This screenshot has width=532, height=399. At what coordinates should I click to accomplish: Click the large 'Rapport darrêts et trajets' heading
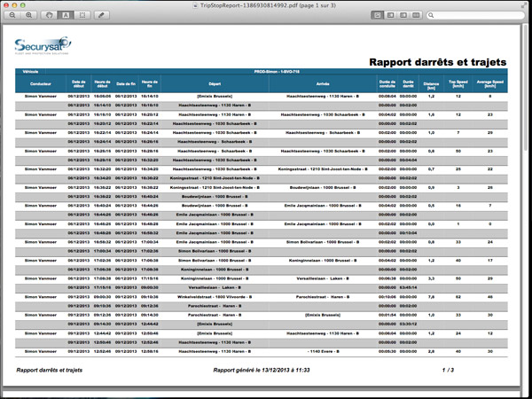[x=438, y=62]
